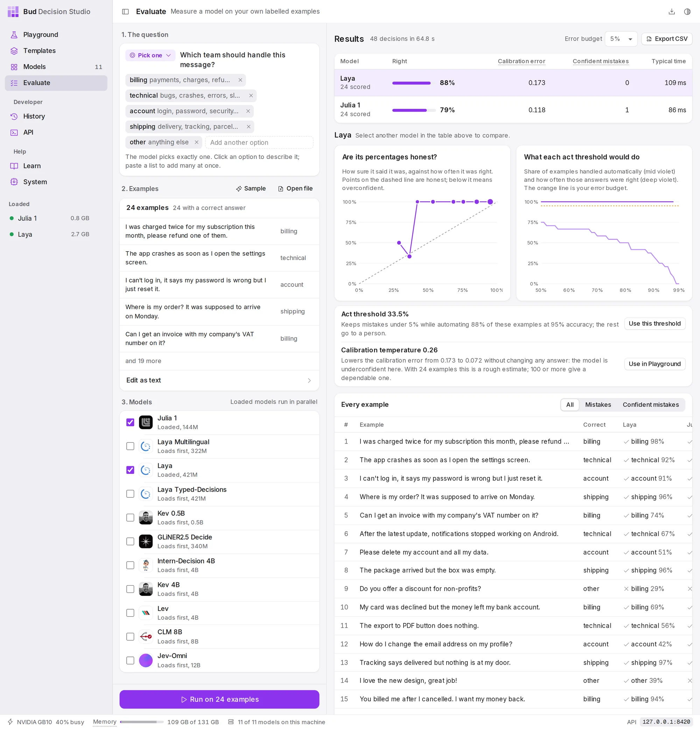Click the download icon in header

(671, 12)
